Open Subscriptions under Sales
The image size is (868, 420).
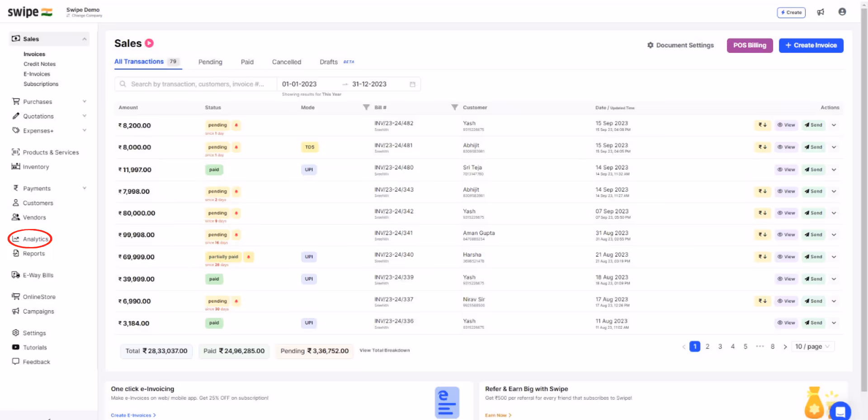click(x=41, y=84)
